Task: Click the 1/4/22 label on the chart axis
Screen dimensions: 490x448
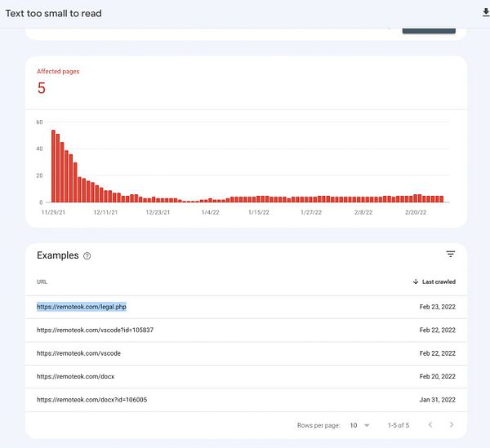Action: 210,212
